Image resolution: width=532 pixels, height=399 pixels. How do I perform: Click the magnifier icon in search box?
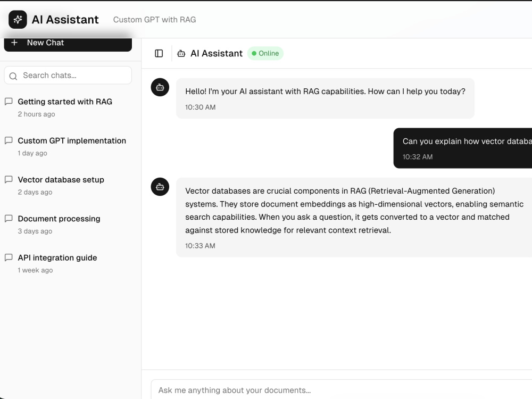coord(13,76)
